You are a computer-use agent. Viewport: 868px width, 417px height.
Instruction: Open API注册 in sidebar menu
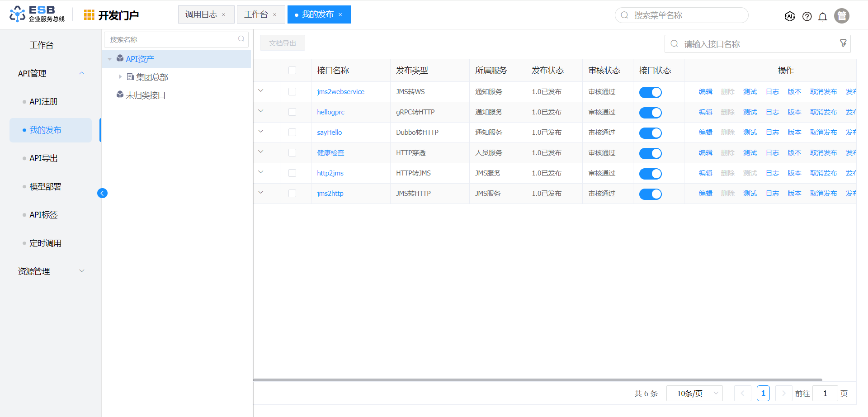[x=43, y=102]
